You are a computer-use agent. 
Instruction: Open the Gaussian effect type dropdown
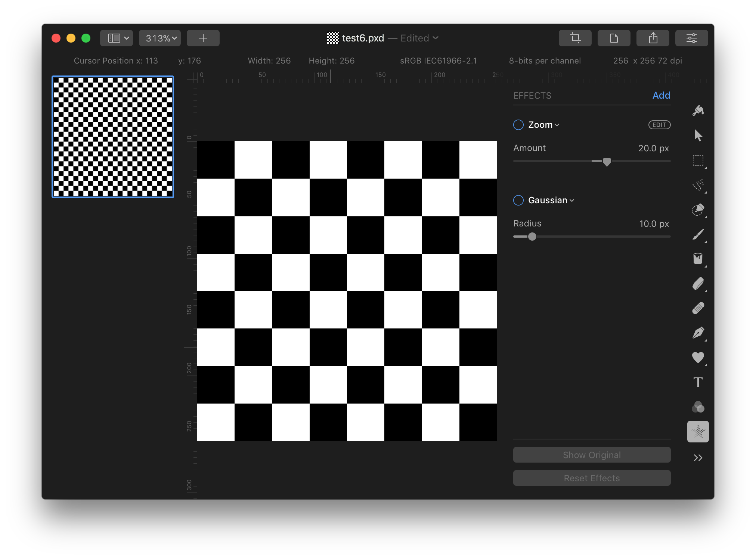tap(551, 200)
